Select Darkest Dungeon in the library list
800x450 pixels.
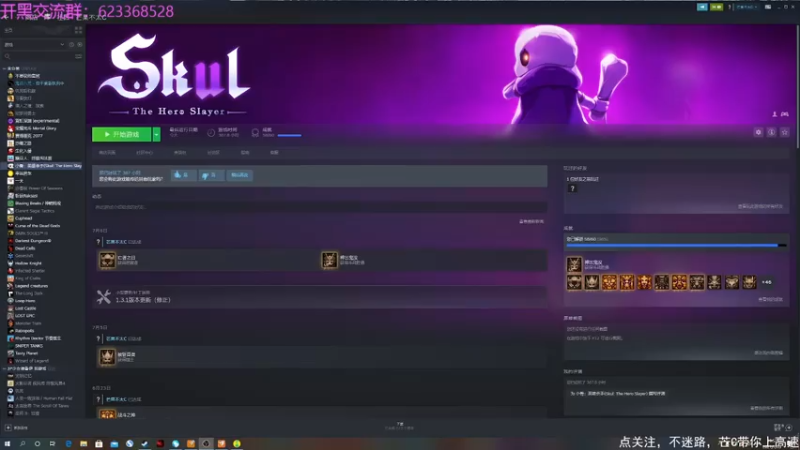click(x=33, y=241)
